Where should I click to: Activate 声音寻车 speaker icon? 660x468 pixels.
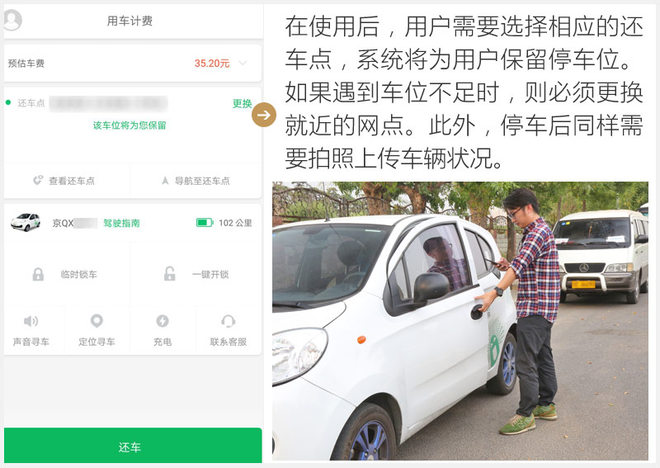pos(31,322)
